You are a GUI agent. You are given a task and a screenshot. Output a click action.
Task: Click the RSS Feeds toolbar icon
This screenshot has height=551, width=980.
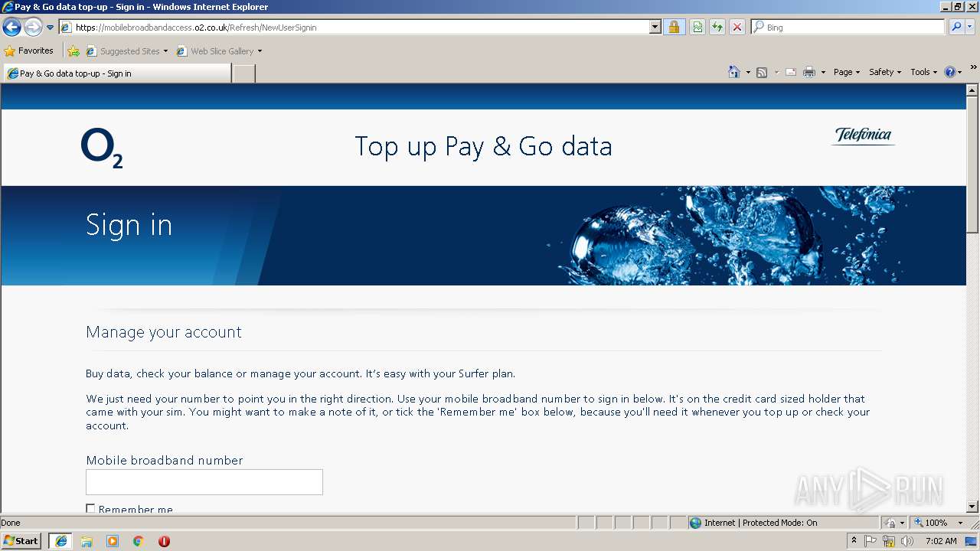[762, 72]
